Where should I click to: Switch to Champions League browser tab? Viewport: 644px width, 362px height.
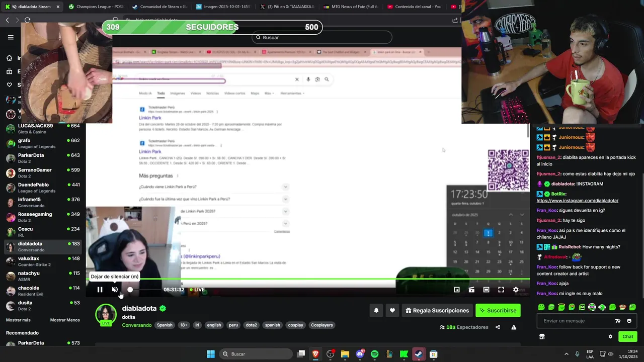click(96, 7)
